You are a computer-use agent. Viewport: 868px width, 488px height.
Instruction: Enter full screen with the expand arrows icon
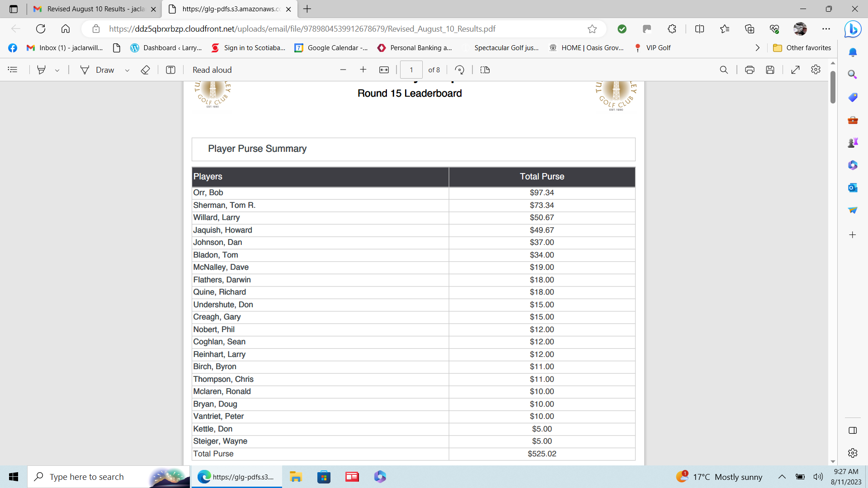(795, 70)
